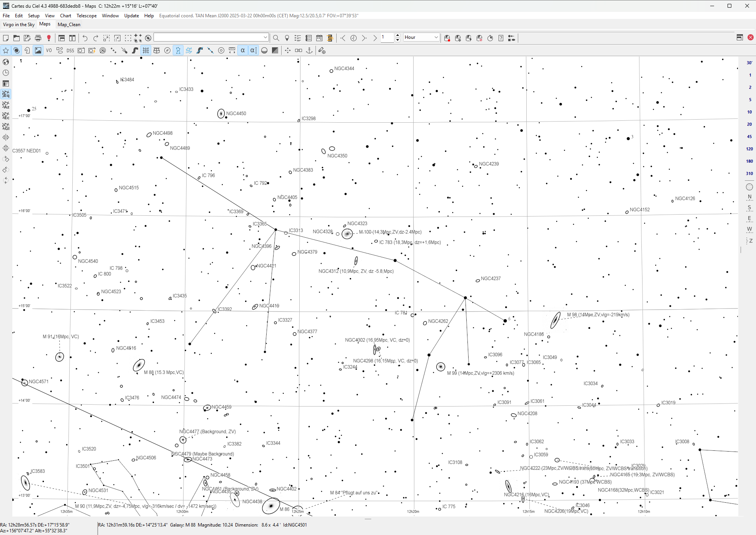Set field of view to 30 arcminutes

click(749, 63)
